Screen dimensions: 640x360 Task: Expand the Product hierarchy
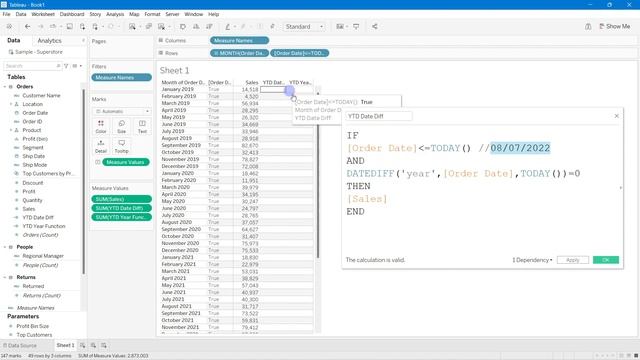pos(11,130)
